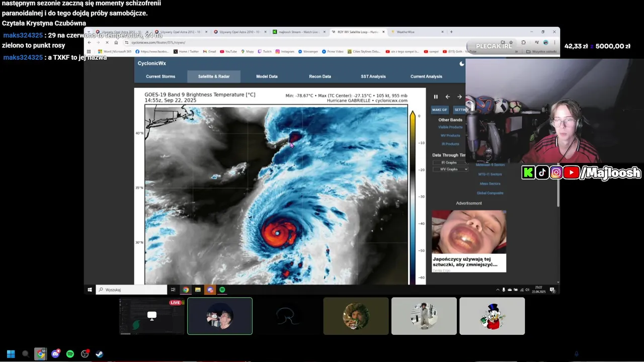This screenshot has height=362, width=644.
Task: Open the Instagram bookmark
Action: pos(285,51)
